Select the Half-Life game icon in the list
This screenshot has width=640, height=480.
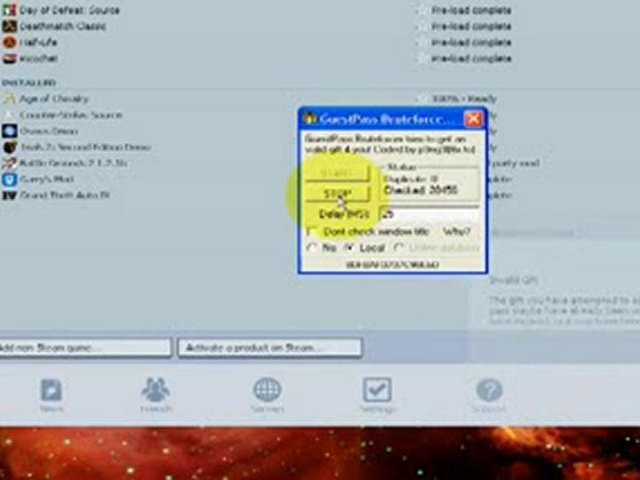(9, 43)
